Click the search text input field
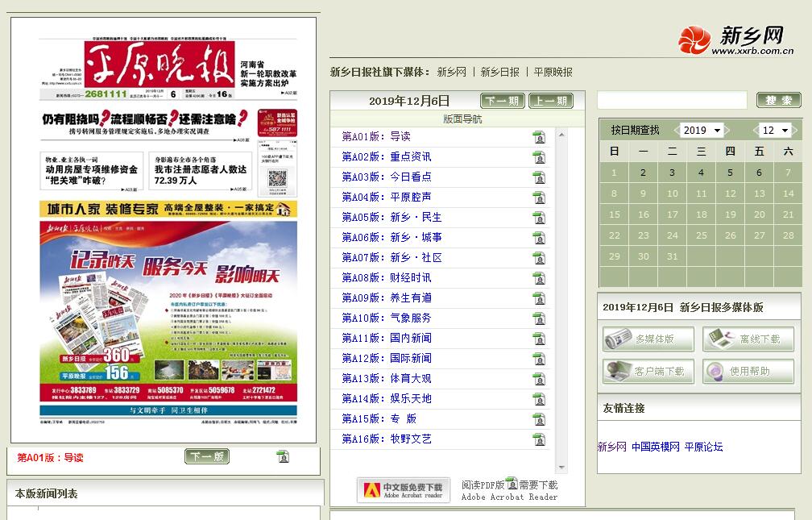The width and height of the screenshot is (812, 520). (x=672, y=101)
